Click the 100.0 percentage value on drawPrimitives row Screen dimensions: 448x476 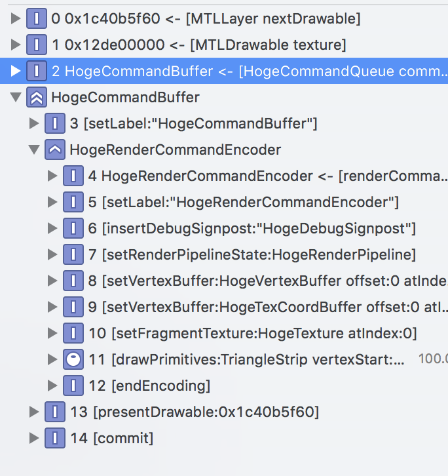click(433, 359)
